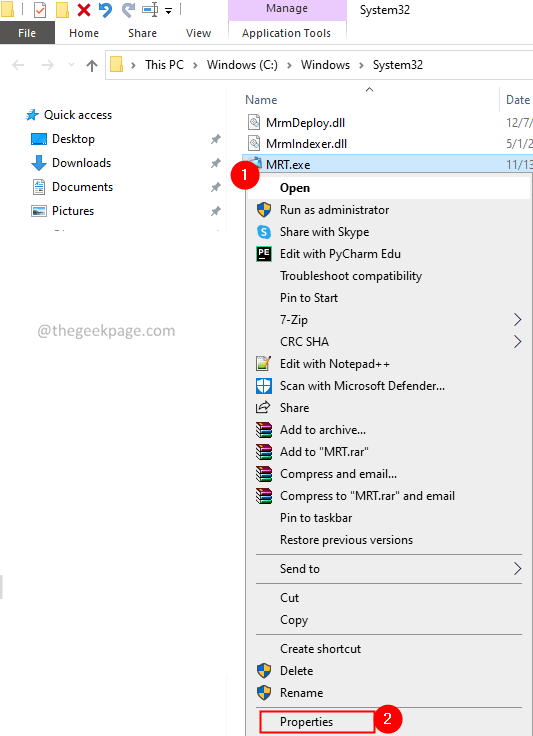Open Downloads in Quick access
The image size is (533, 736).
click(x=81, y=163)
